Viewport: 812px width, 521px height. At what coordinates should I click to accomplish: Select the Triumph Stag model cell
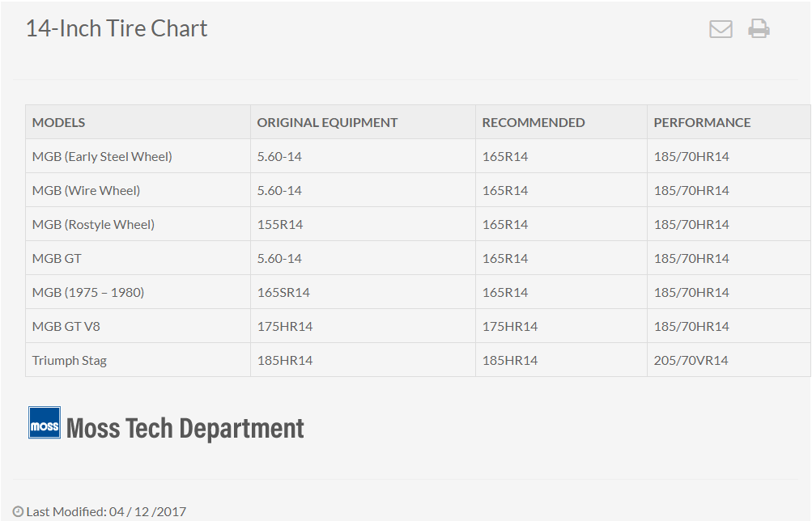138,360
